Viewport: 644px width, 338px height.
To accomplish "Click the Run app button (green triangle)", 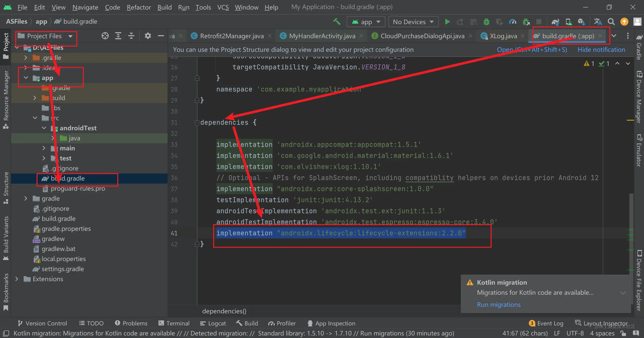I will point(447,22).
